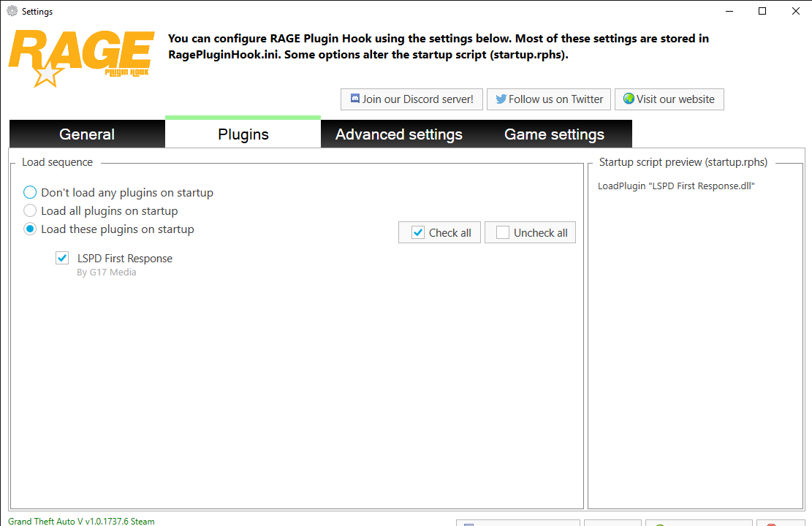Click the Settings gear icon in title bar

click(12, 11)
